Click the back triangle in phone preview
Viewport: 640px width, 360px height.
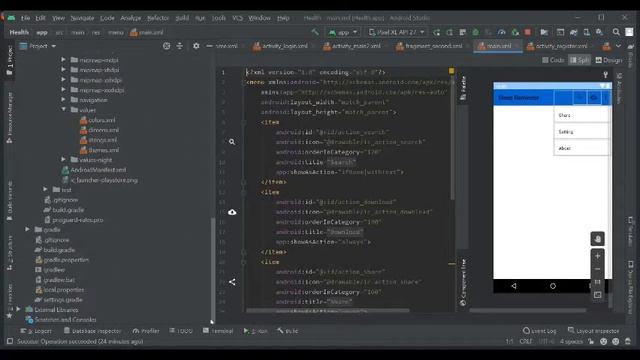tap(514, 286)
